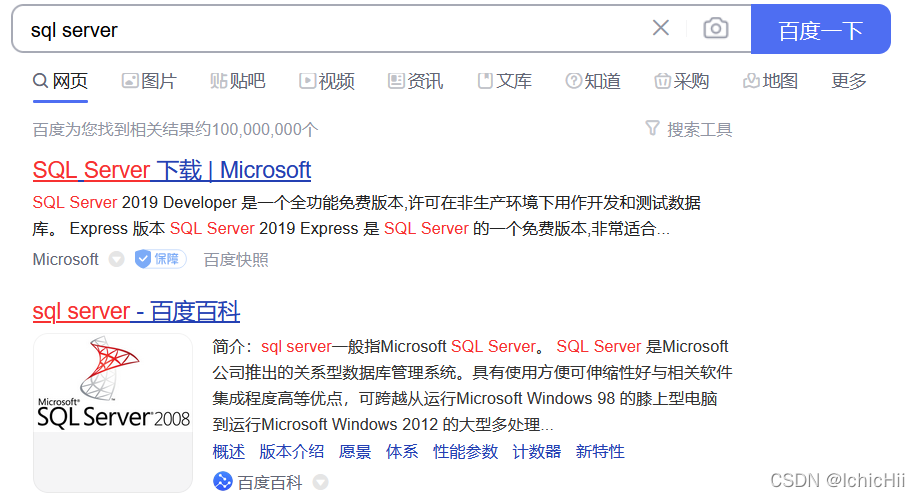The height and width of the screenshot is (497, 920).
Task: Open 搜索工具 filter options
Action: tap(699, 130)
